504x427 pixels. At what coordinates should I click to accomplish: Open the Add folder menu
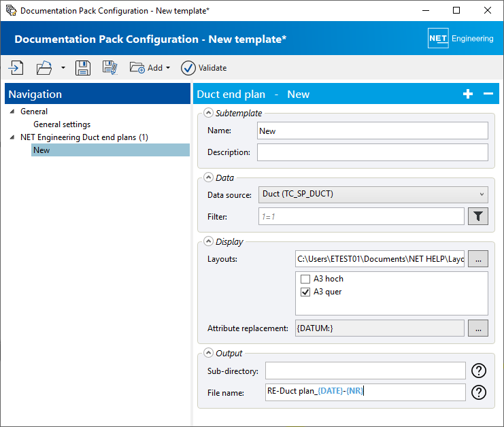click(x=150, y=68)
